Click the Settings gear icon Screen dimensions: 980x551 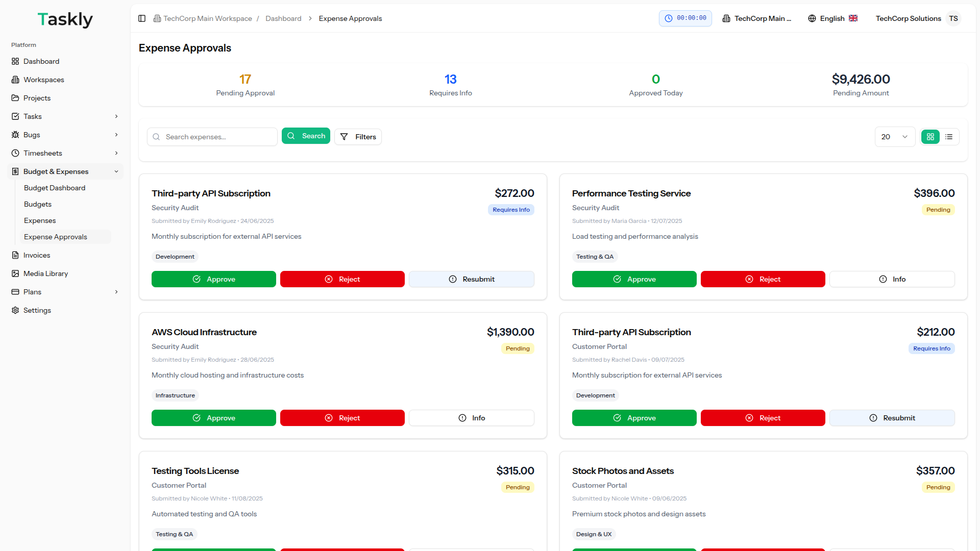coord(15,310)
